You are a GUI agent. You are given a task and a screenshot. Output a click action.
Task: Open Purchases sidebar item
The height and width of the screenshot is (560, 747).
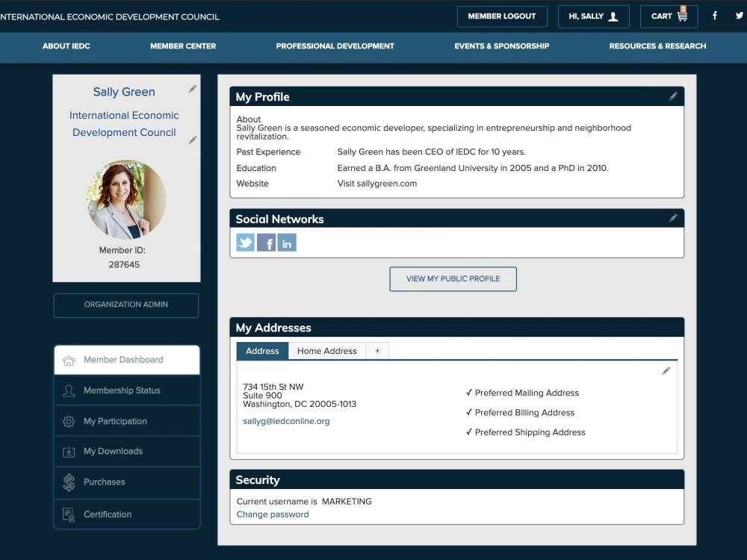(x=127, y=482)
